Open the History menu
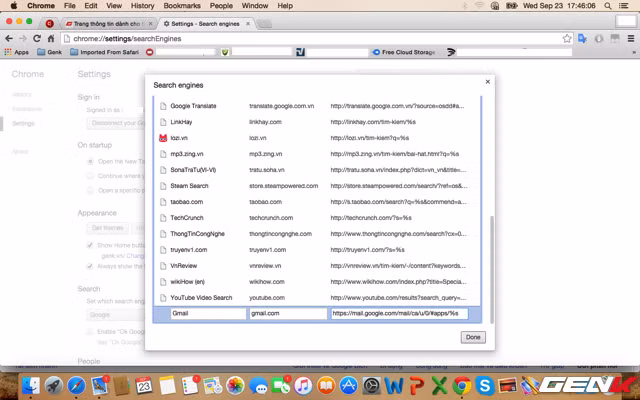This screenshot has height=400, width=640. tap(142, 6)
